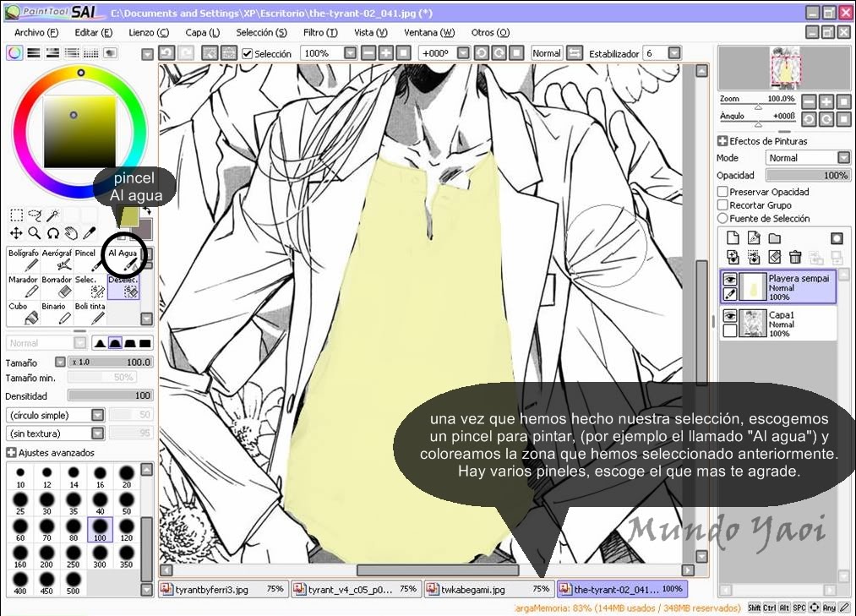The height and width of the screenshot is (616, 856).
Task: Select the Fuente de Selección radio button
Action: click(722, 219)
